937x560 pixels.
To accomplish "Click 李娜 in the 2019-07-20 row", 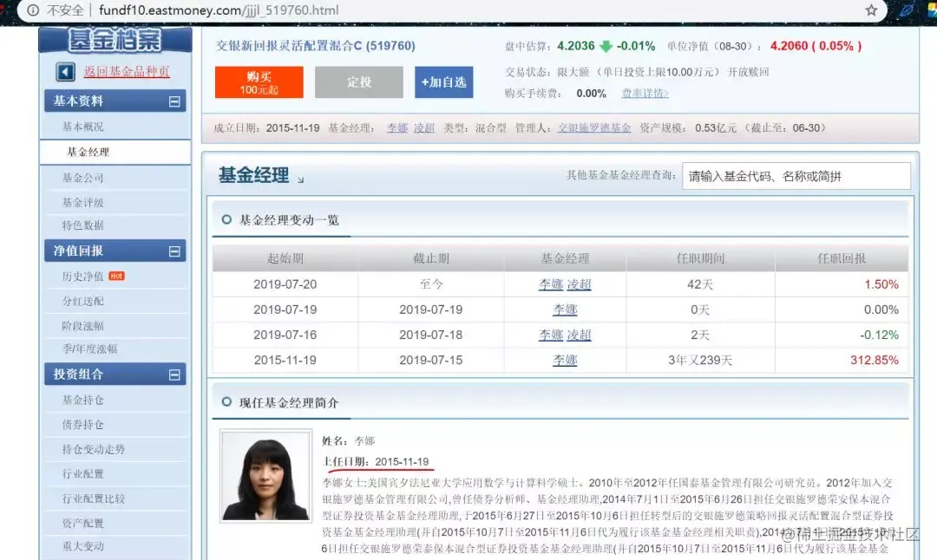I will [551, 284].
